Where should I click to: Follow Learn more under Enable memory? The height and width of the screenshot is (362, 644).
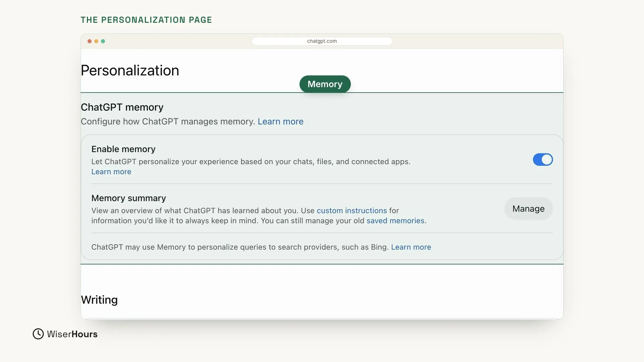click(111, 172)
